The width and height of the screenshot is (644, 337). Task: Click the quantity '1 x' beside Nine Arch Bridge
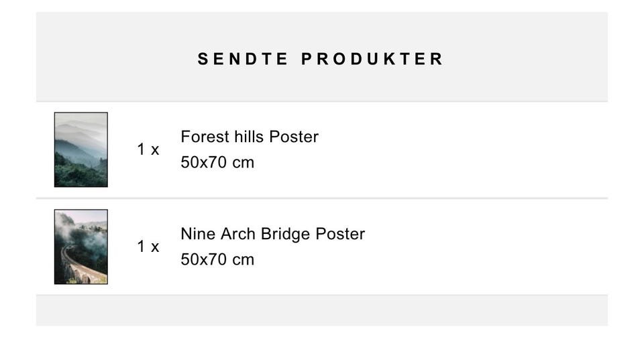click(x=148, y=247)
